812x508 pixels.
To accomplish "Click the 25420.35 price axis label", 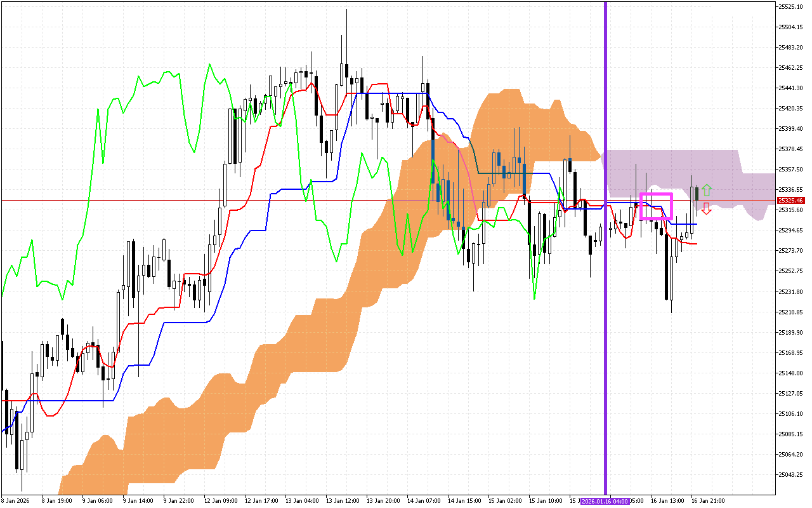I will [790, 109].
